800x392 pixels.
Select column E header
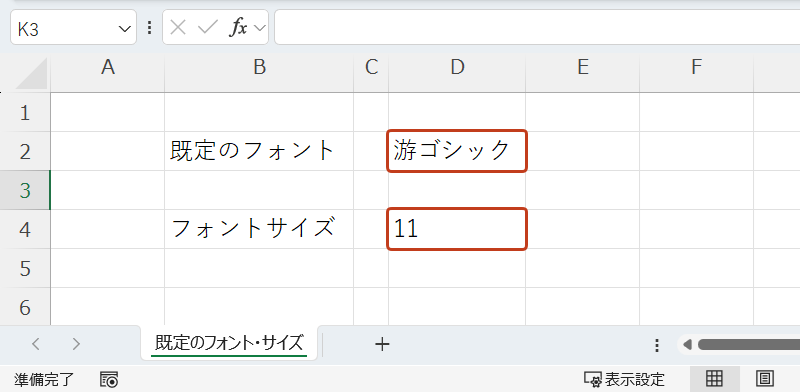tap(583, 67)
